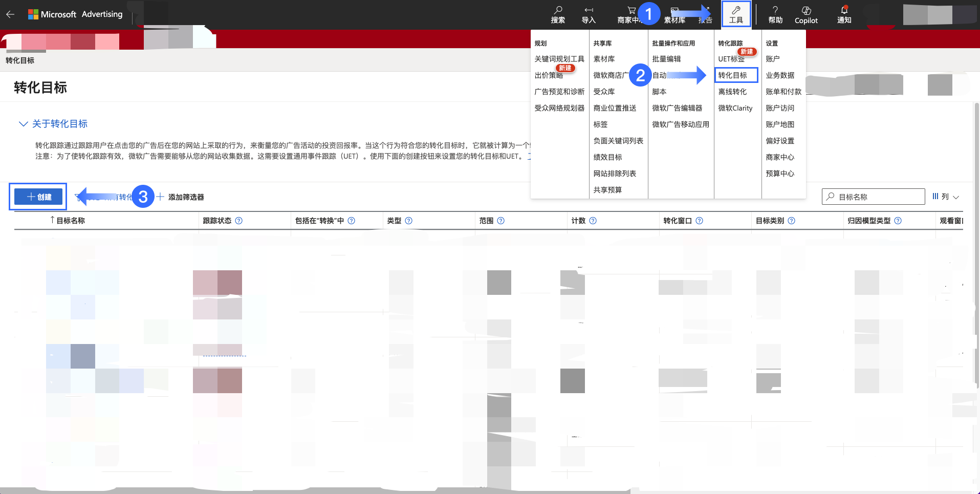Open 微软广告移动应用 menu item
The height and width of the screenshot is (494, 980).
[x=681, y=124]
